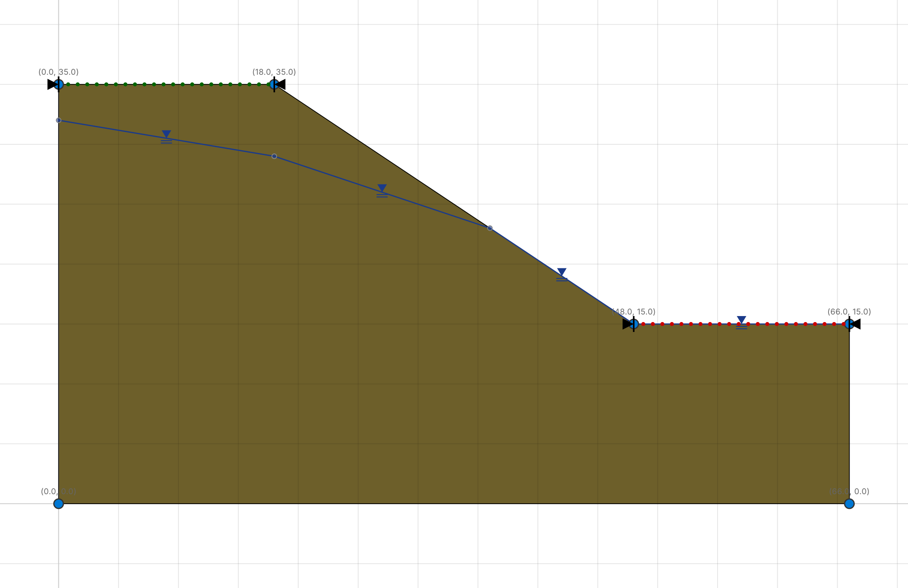Click the water table point on the left model edge
908x588 pixels.
[x=58, y=120]
